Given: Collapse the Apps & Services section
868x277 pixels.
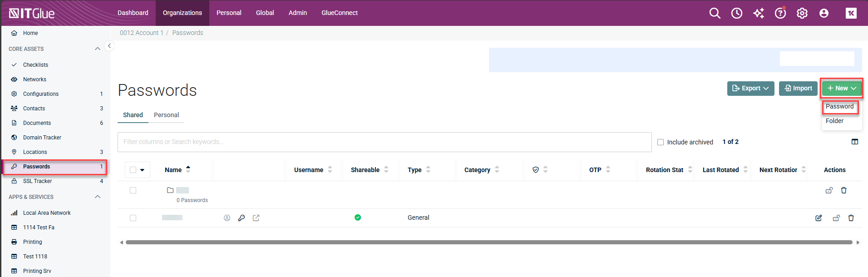Looking at the screenshot, I should pyautogui.click(x=97, y=197).
